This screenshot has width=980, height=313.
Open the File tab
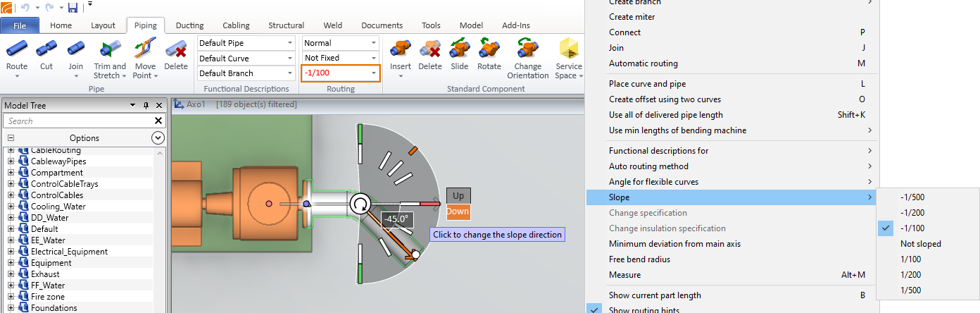[20, 25]
